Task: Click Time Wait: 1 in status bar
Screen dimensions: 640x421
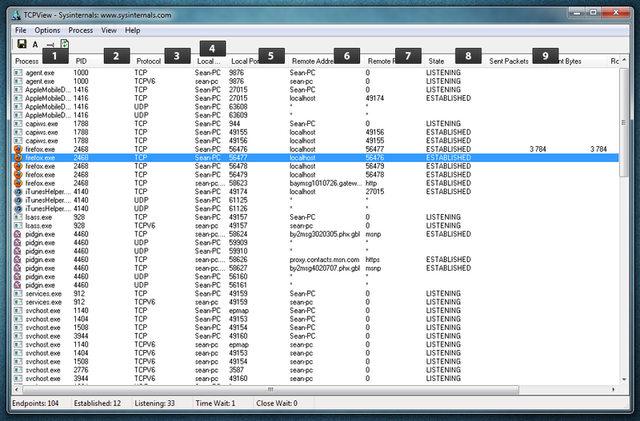Action: coord(215,403)
